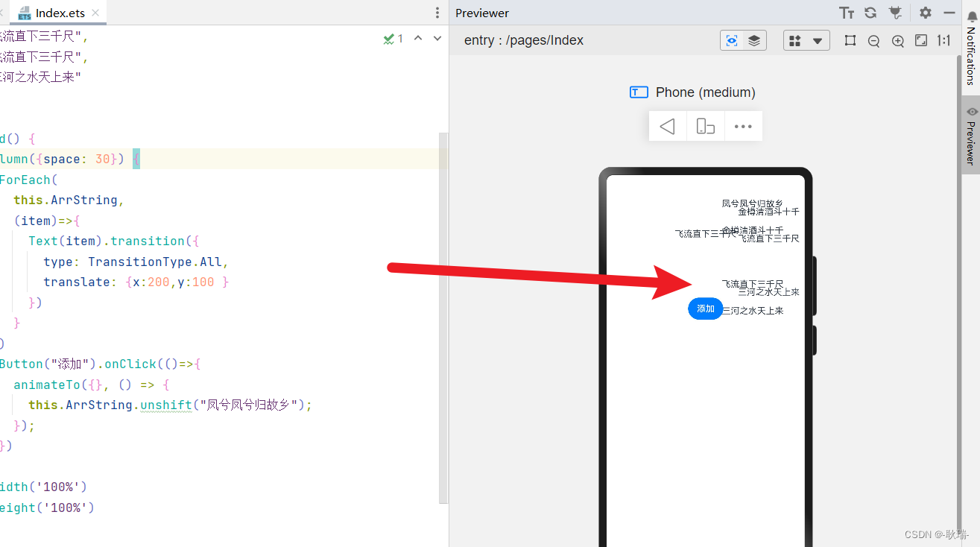Close the Index.ets editor tab
This screenshot has height=547, width=980.
pyautogui.click(x=95, y=13)
